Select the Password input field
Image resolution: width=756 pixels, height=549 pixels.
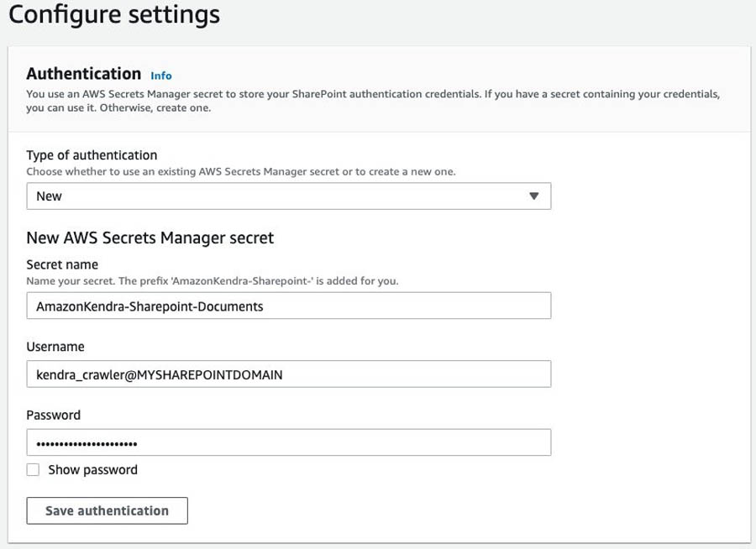click(x=288, y=442)
